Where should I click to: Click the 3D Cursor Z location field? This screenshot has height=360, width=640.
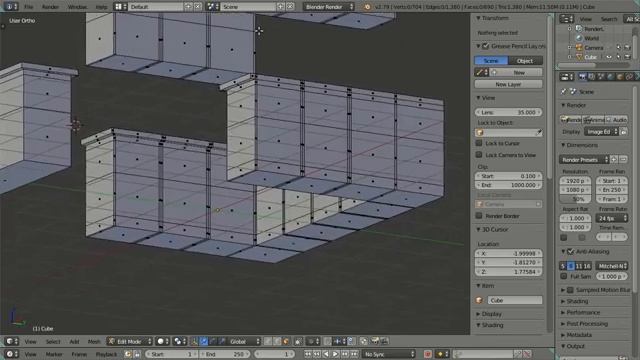(508, 271)
